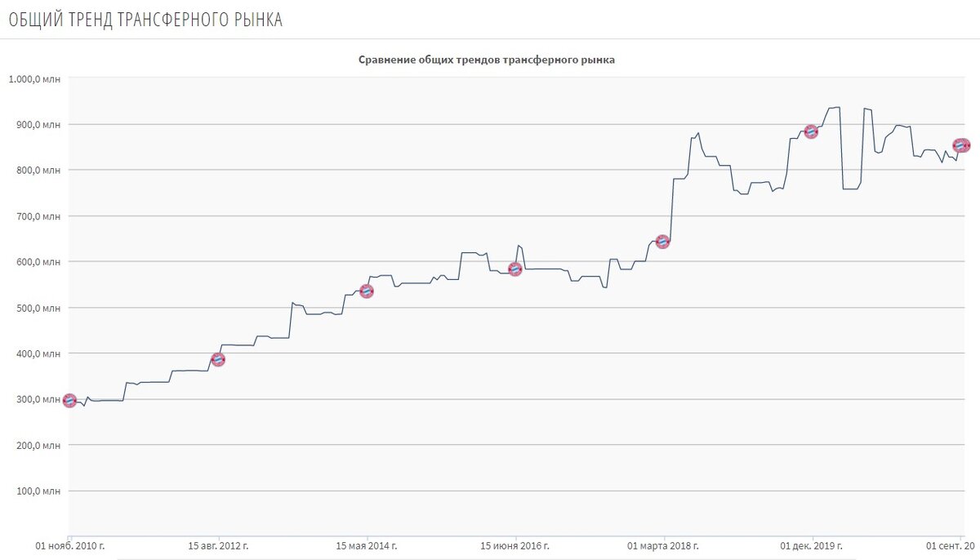Click the club marker near 15 июня 2016
The height and width of the screenshot is (560, 980).
[515, 269]
